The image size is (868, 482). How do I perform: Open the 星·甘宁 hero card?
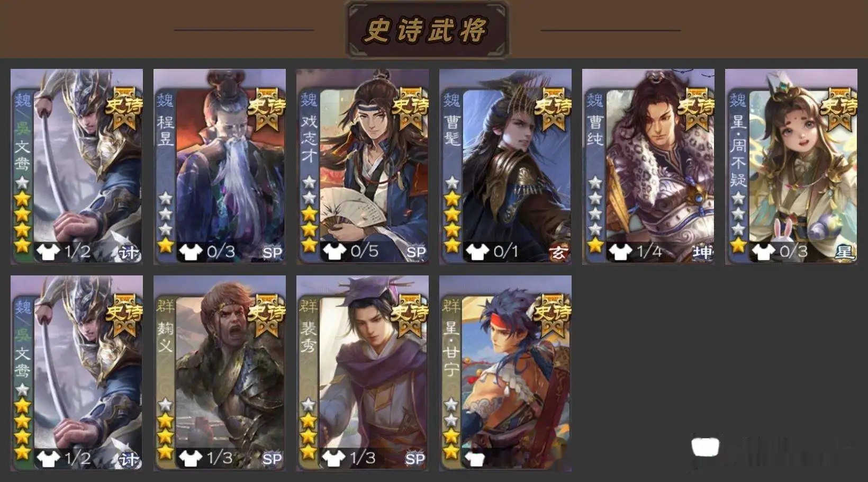[x=505, y=373]
